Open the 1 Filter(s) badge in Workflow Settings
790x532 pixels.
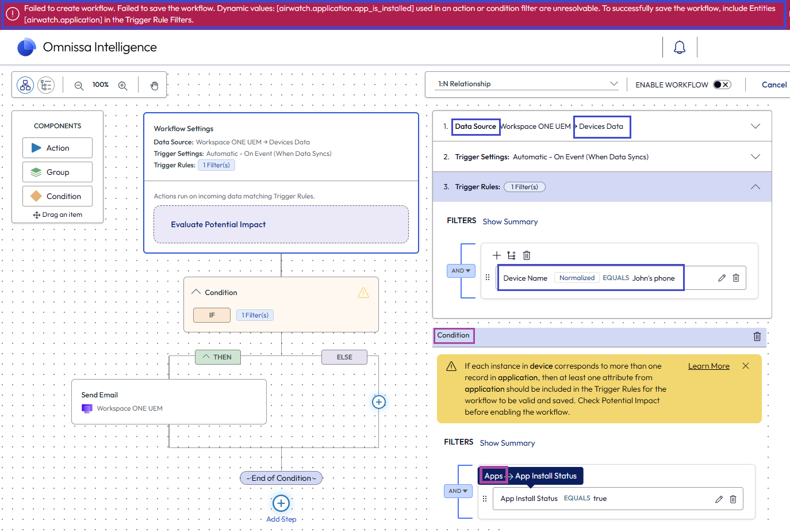216,165
